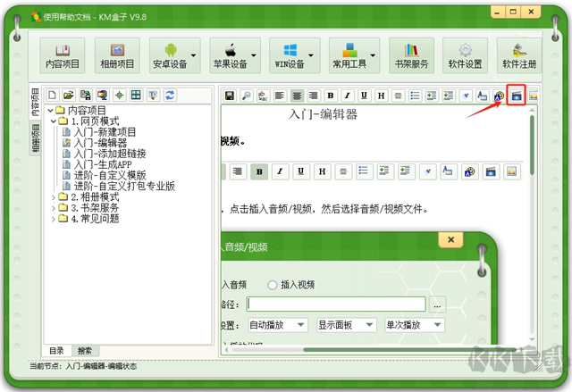Align text left in top editor toolbar
The image size is (572, 392).
pos(280,96)
